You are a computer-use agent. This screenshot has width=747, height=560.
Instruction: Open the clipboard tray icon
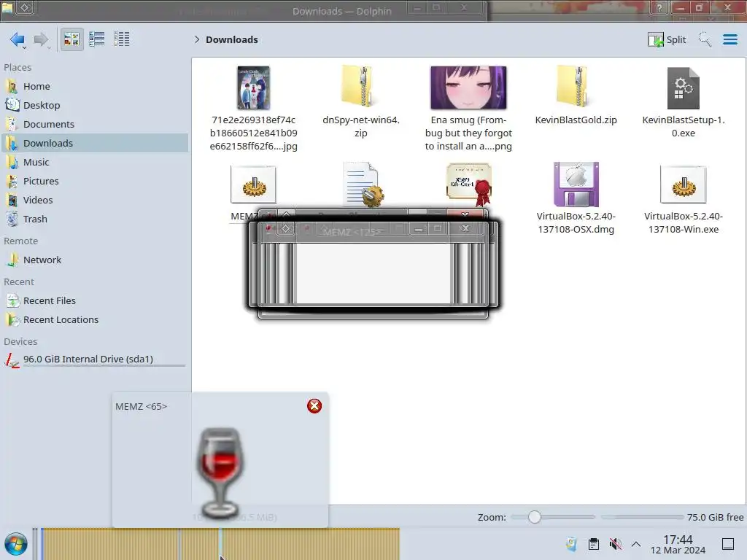pos(594,544)
